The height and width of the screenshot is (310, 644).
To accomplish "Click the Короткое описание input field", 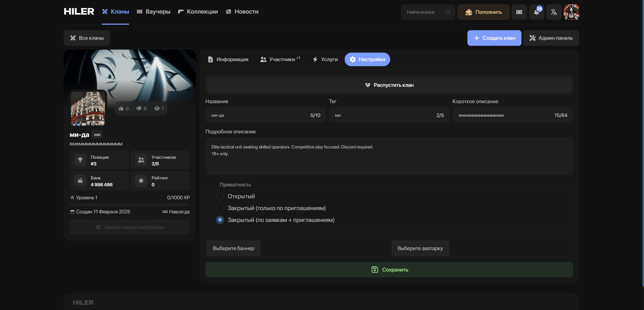I will pos(513,115).
